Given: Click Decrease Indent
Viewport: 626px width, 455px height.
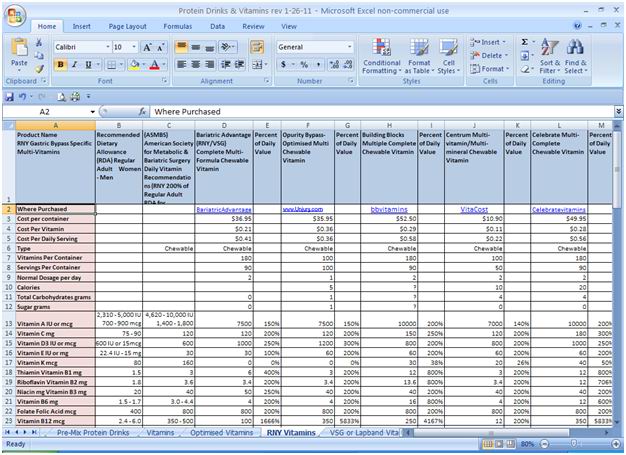Looking at the screenshot, I should (226, 64).
